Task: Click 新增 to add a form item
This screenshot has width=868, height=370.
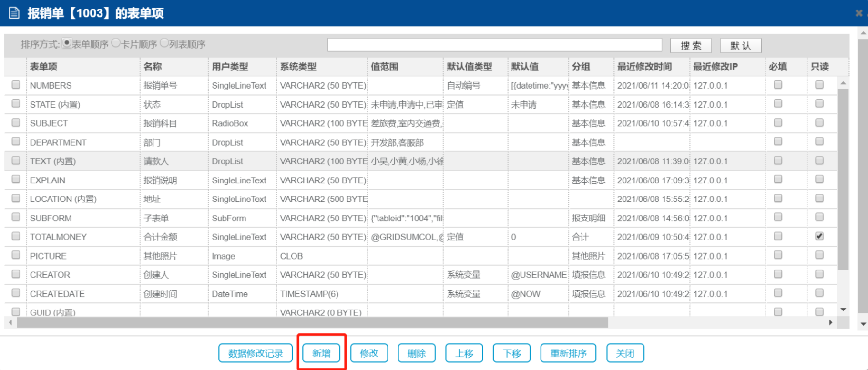Action: point(321,353)
